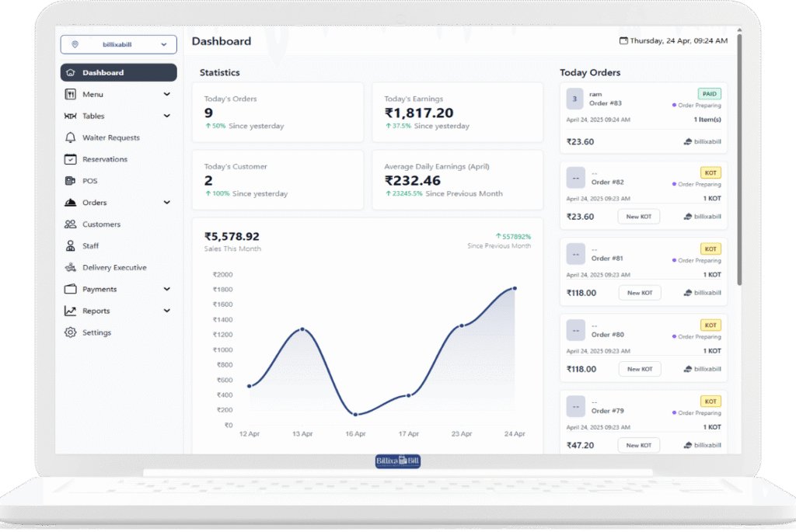The width and height of the screenshot is (796, 532).
Task: Open the billixabill restaurant selector dropdown
Action: point(118,44)
